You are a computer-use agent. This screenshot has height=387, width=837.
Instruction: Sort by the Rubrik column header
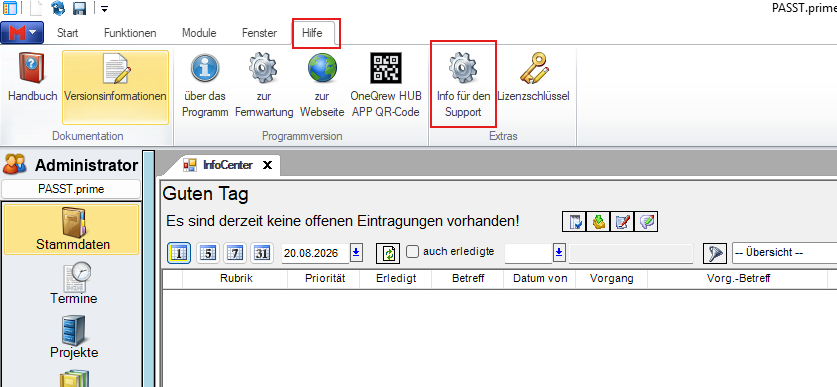[235, 279]
